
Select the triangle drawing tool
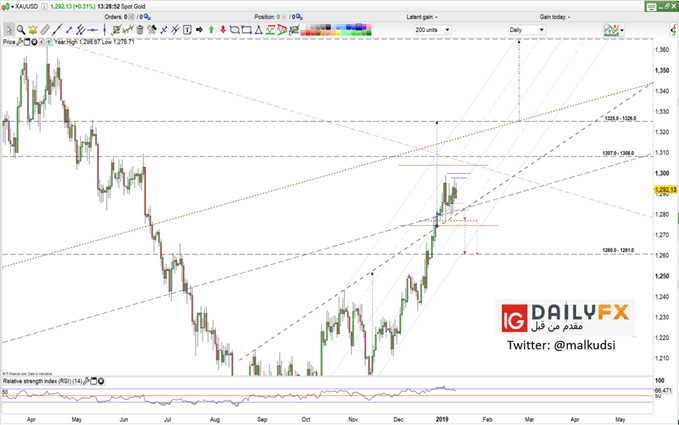pyautogui.click(x=259, y=30)
